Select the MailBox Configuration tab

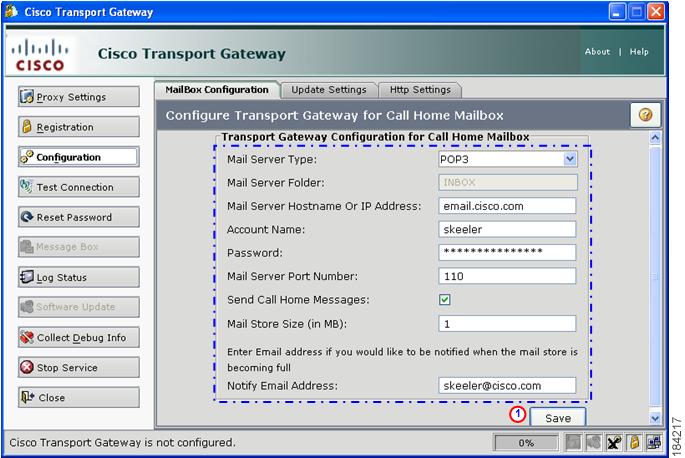pyautogui.click(x=217, y=90)
